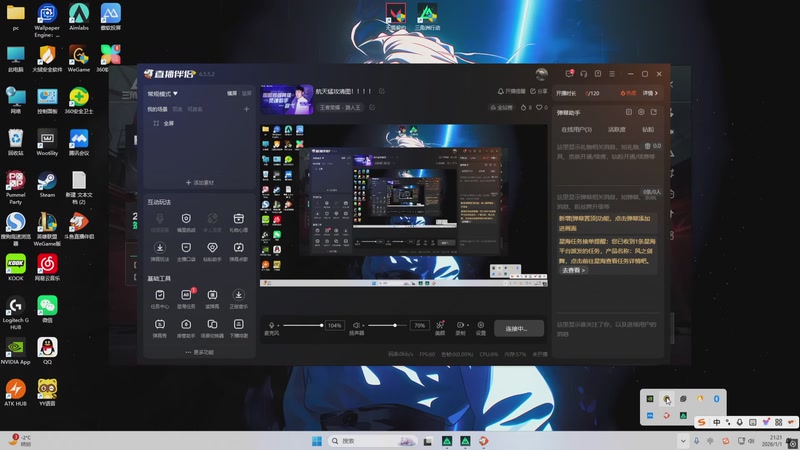Click the NVIDIA icon in tray popup
Screen dimensions: 800x450
click(x=649, y=398)
